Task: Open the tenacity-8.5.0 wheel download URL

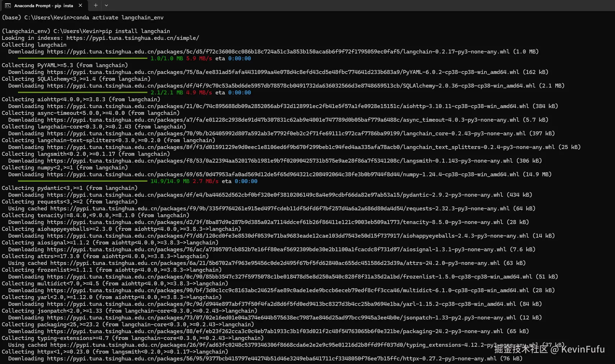Action: point(275,222)
